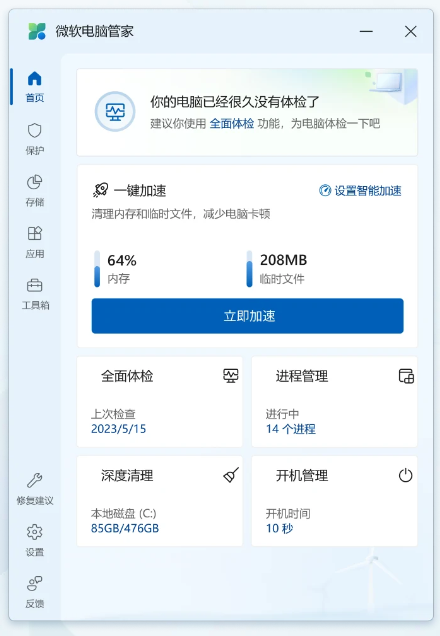The image size is (440, 636).
Task: Click the health check monitor icon in banner
Action: (115, 112)
